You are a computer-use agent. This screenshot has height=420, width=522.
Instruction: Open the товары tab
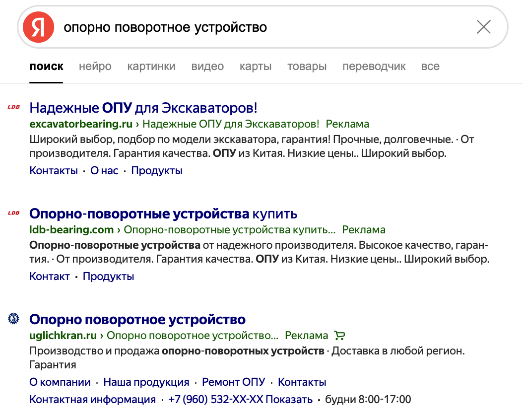[x=307, y=67]
